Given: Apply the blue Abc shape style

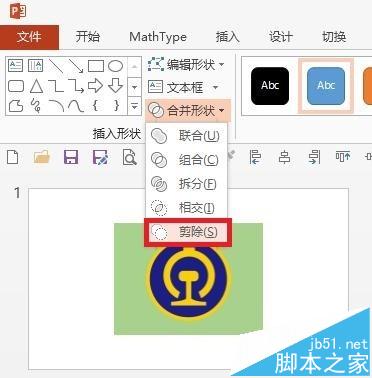Looking at the screenshot, I should (x=326, y=86).
